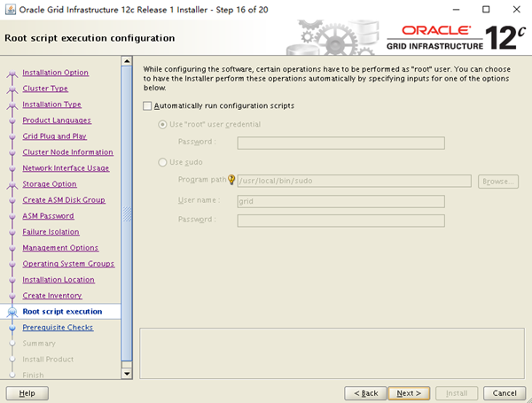
Task: Click the User name field containing grid
Action: pos(341,201)
